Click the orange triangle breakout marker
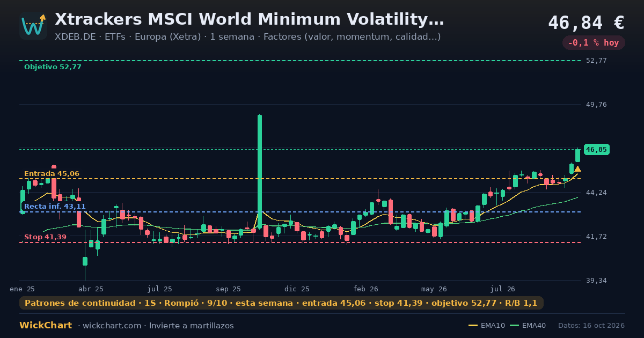Image resolution: width=644 pixels, height=338 pixels. (577, 169)
